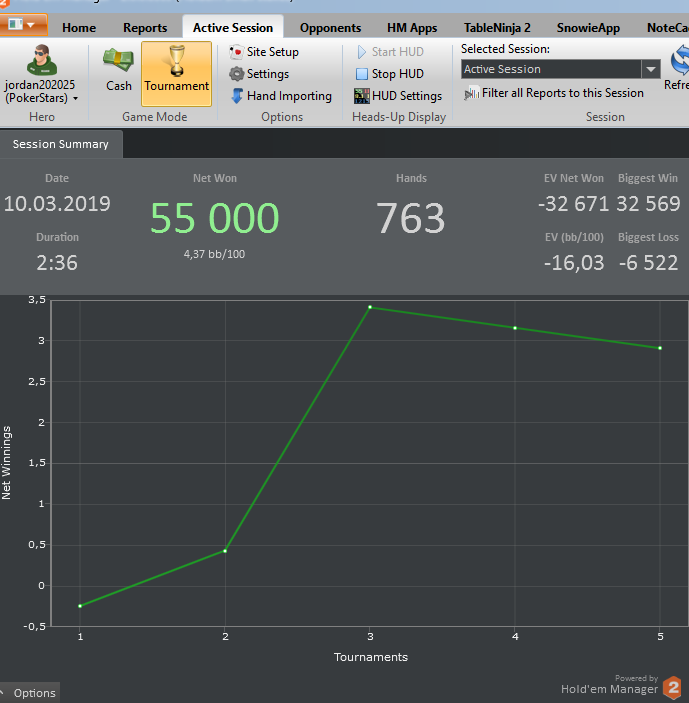
Task: Click the graph data point for tournament 1
Action: click(x=80, y=606)
